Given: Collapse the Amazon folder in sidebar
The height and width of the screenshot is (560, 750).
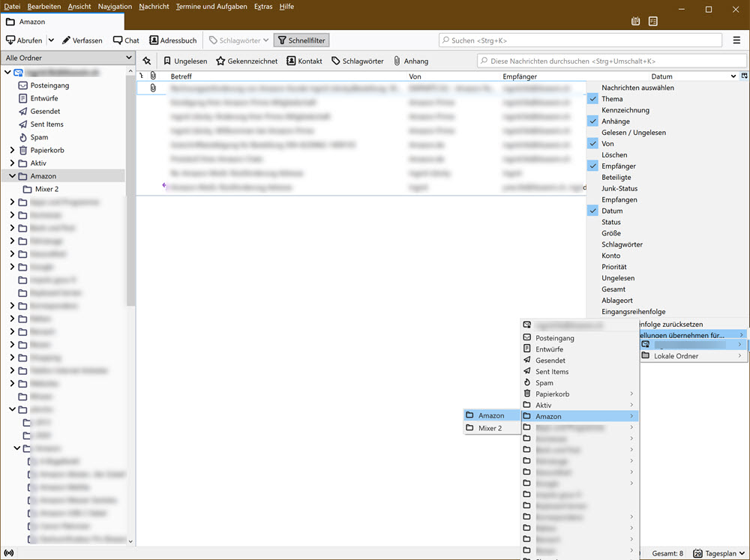Looking at the screenshot, I should point(12,176).
